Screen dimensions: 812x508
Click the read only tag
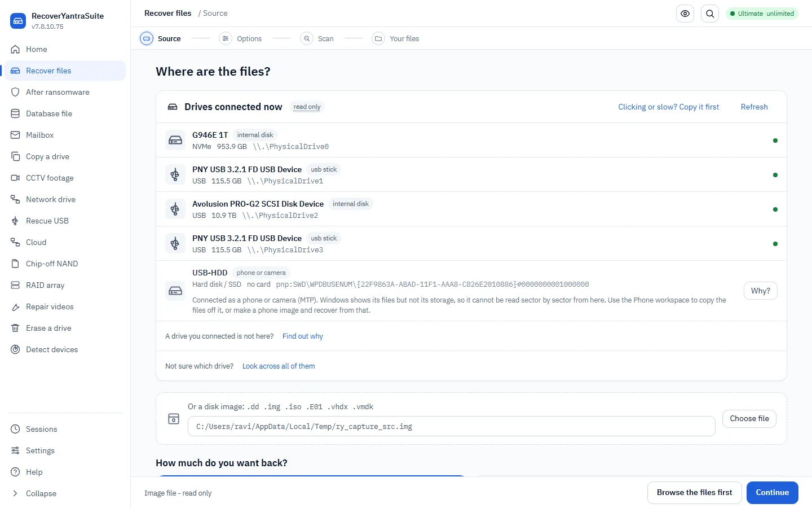click(x=307, y=107)
